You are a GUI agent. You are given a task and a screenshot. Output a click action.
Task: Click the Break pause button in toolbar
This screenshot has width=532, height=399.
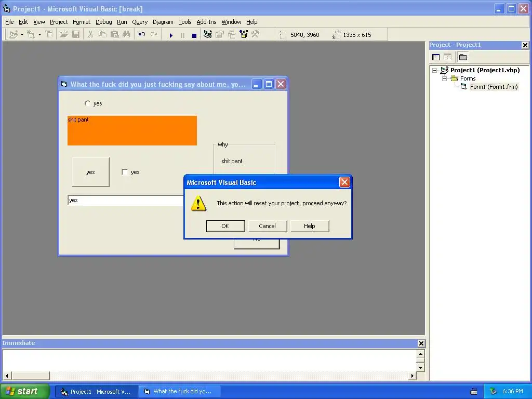[x=183, y=35]
